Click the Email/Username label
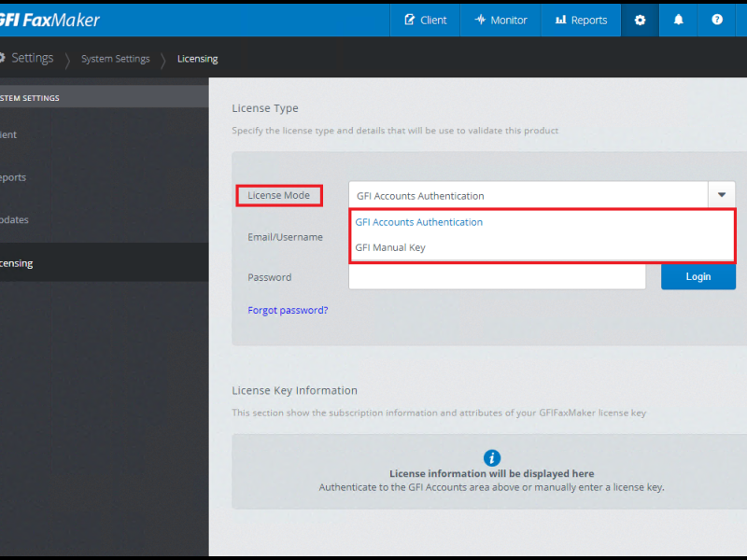 click(285, 237)
